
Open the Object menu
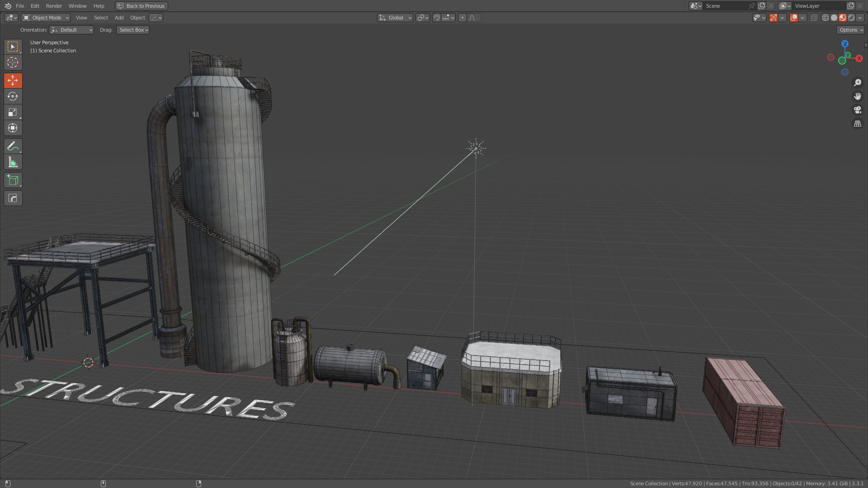pyautogui.click(x=137, y=18)
